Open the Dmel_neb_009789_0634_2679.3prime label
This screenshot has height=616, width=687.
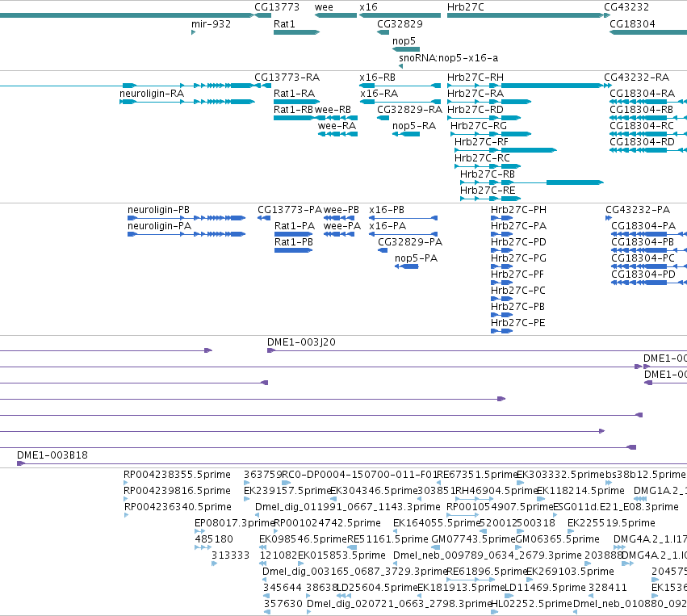[488, 555]
